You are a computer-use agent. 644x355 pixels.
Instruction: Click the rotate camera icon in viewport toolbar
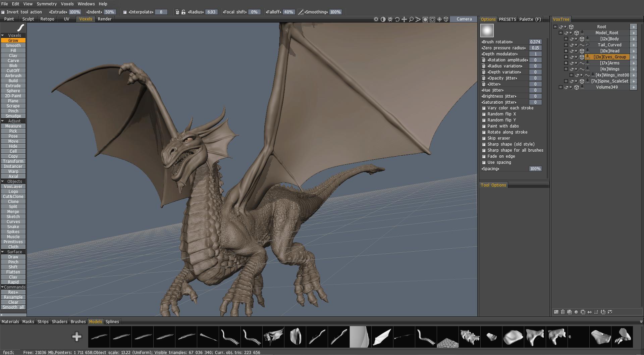point(397,19)
